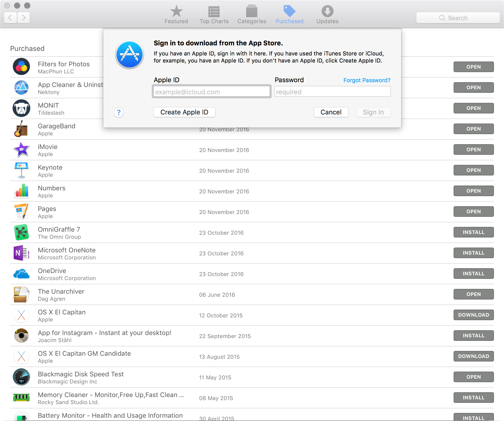Cancel the sign-in dialog
504x421 pixels.
pos(331,112)
